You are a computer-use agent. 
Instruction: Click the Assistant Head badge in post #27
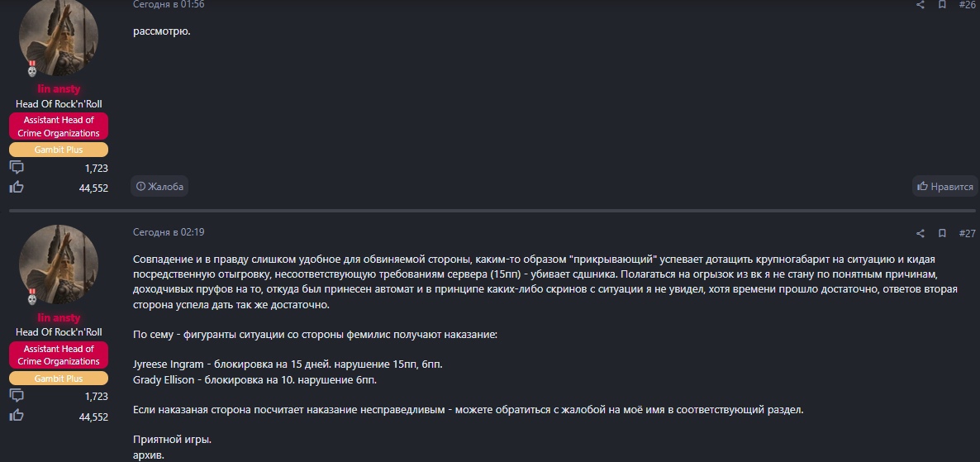click(59, 355)
